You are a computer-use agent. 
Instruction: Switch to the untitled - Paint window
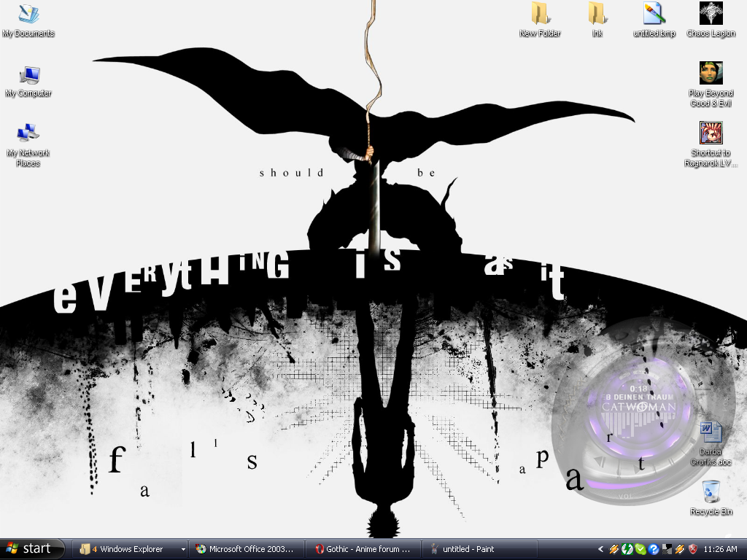click(x=480, y=549)
